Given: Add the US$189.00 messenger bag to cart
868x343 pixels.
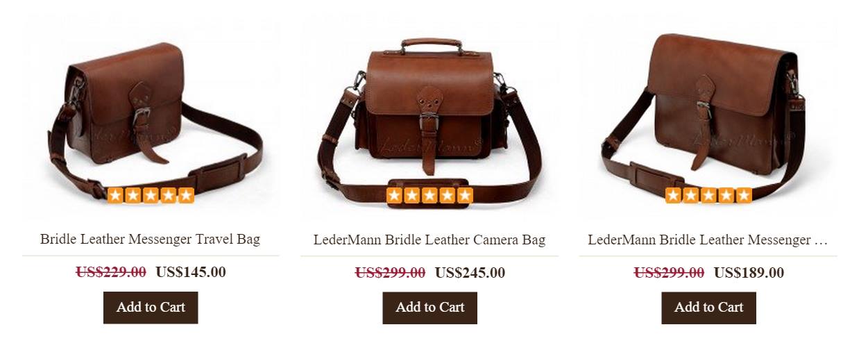Looking at the screenshot, I should tap(708, 308).
